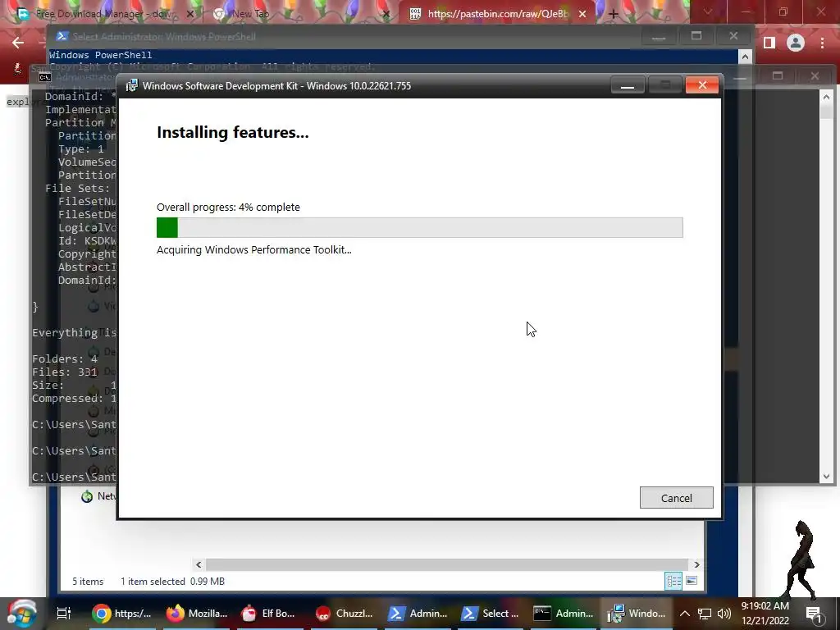Open the Windows Start button
Screen dimensions: 840x630
point(22,614)
